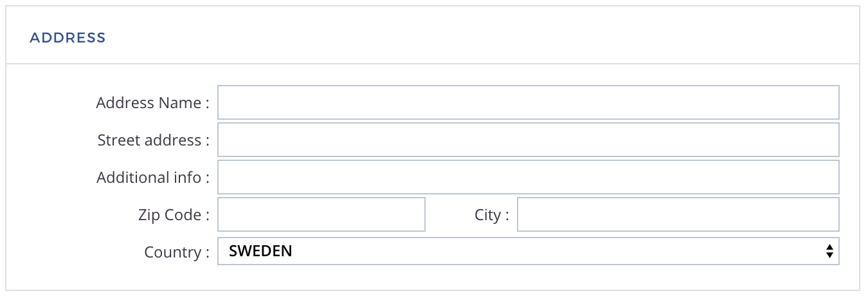868x300 pixels.
Task: Click into the Address Name text field
Action: (x=529, y=102)
